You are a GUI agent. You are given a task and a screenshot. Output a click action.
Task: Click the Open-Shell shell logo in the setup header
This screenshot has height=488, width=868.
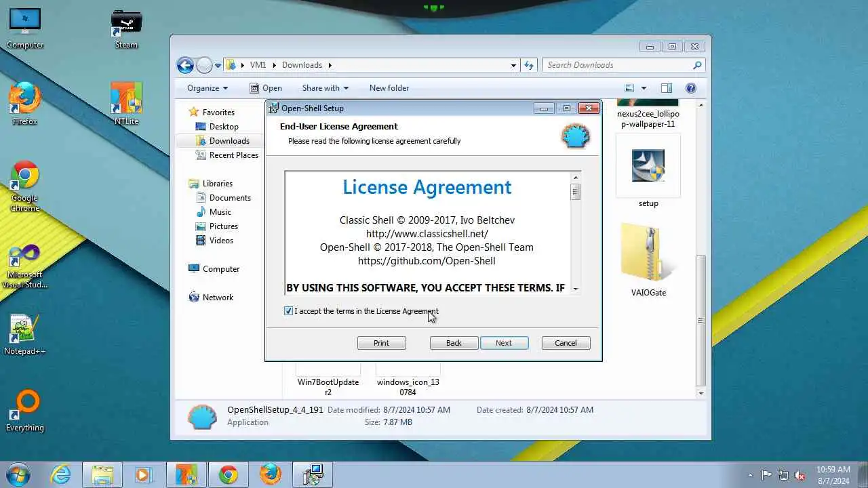(x=576, y=136)
